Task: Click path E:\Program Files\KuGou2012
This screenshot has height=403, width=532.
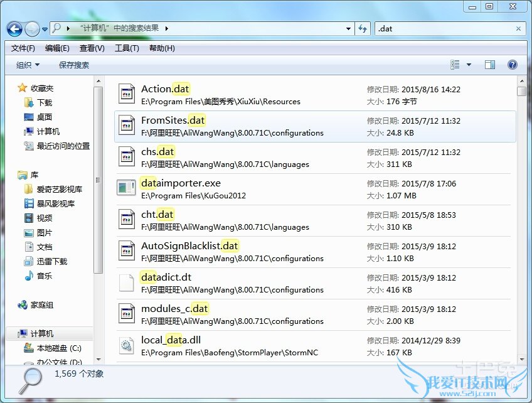Action: click(x=193, y=196)
